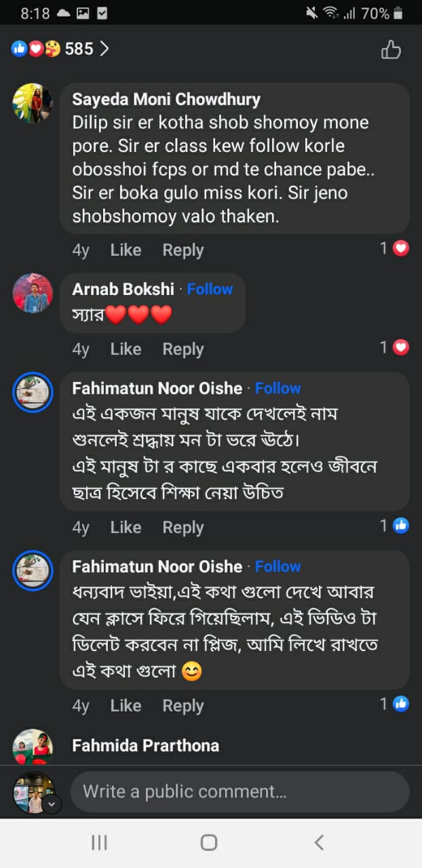This screenshot has width=422, height=868.
Task: Open Fahmida Prarthona's profile name
Action: 145,746
